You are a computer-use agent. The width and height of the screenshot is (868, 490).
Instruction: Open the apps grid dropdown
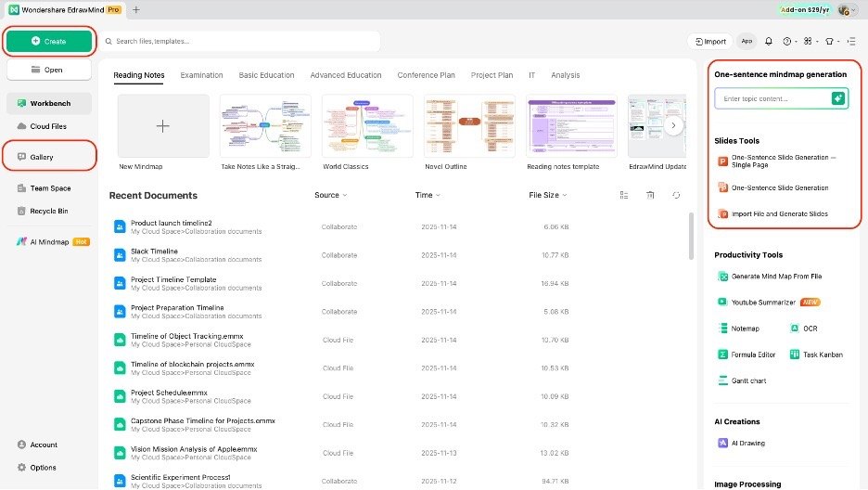tap(811, 41)
